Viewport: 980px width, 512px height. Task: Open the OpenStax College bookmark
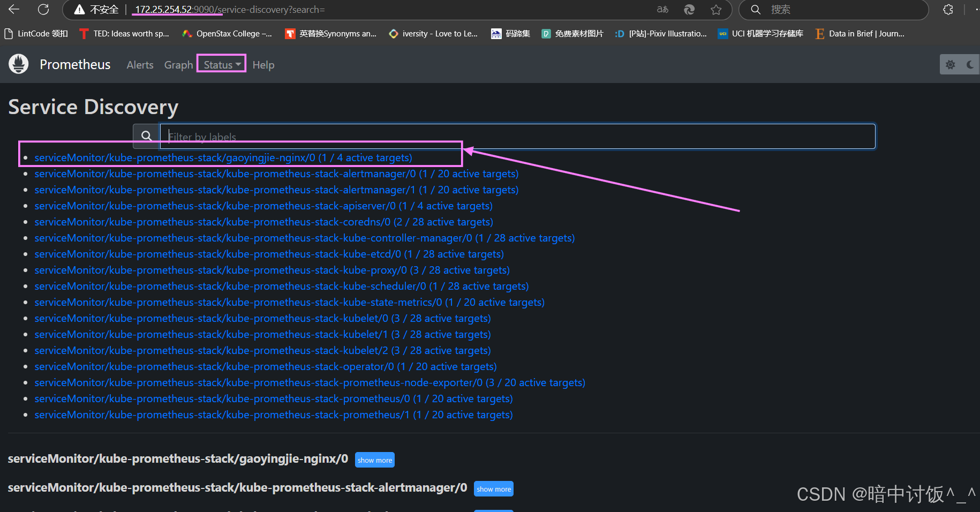[x=227, y=34]
